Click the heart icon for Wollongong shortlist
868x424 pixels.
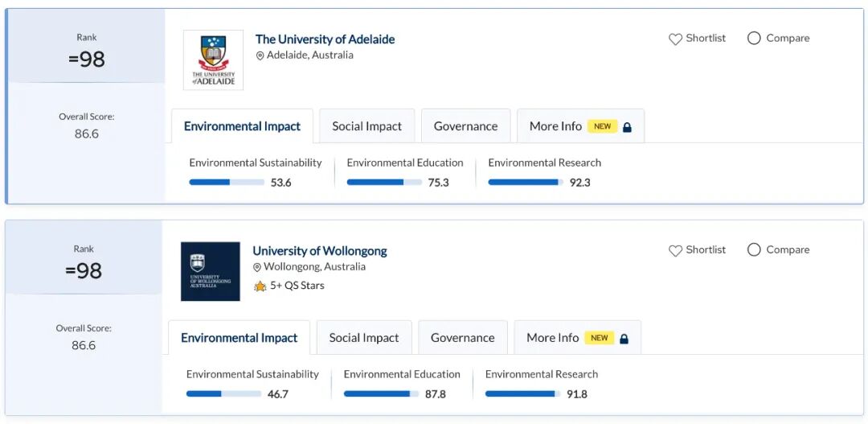coord(675,250)
